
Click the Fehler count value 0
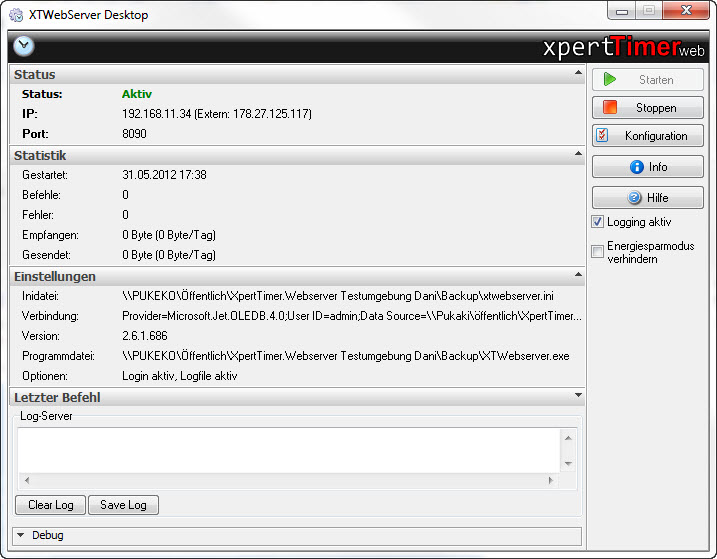(x=125, y=215)
